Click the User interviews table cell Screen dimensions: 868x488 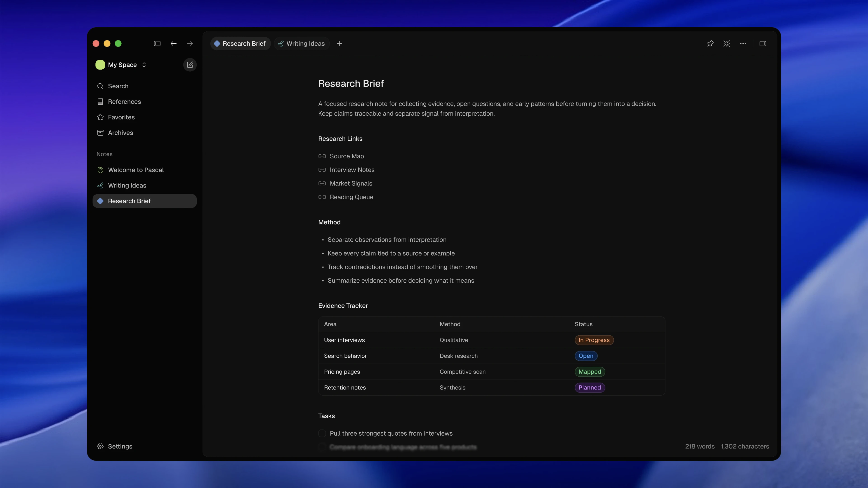344,340
